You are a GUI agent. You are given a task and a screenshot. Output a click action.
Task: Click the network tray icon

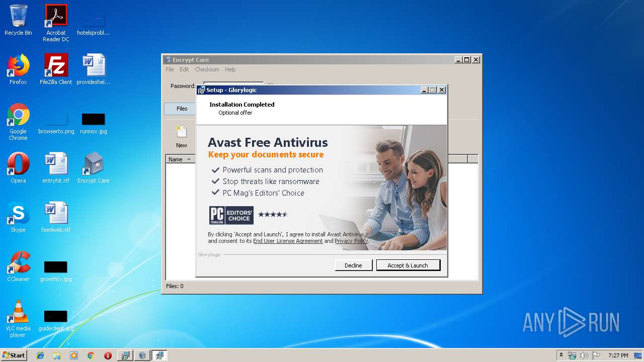pyautogui.click(x=572, y=355)
